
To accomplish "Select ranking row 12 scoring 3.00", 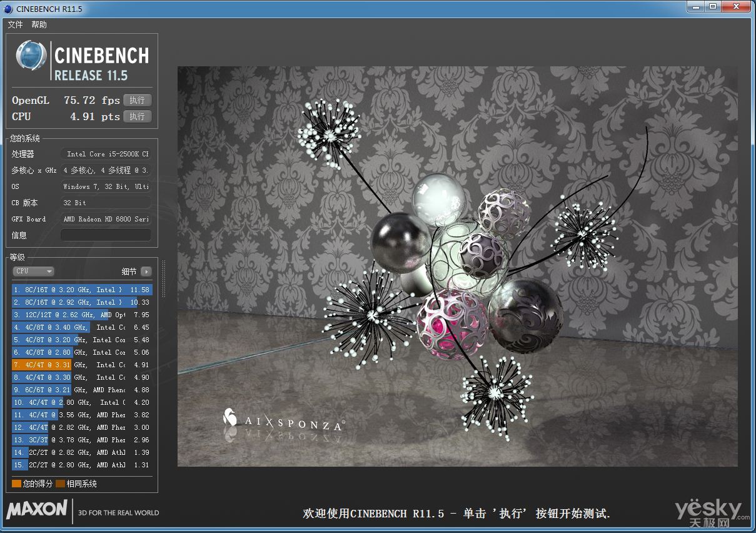I will [x=82, y=427].
